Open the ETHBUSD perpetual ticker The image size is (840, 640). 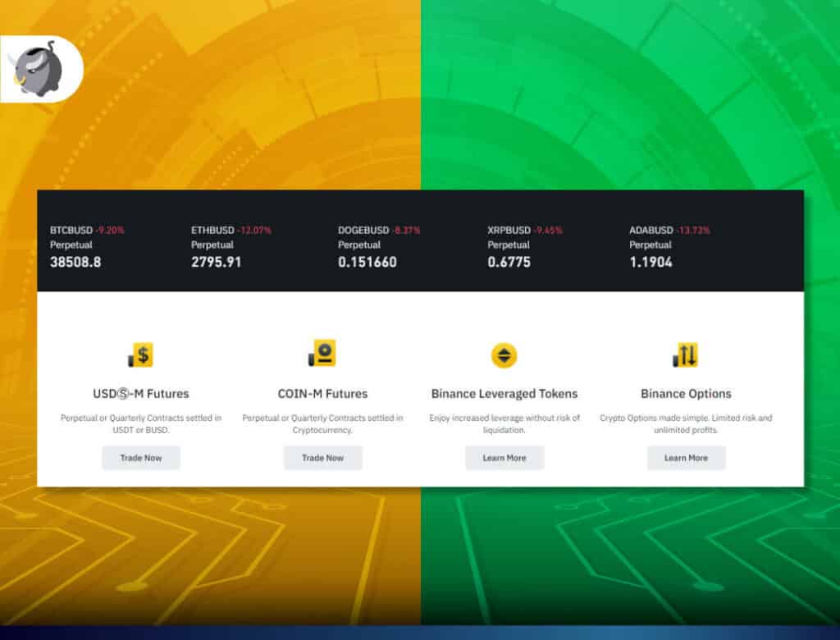coord(231,246)
